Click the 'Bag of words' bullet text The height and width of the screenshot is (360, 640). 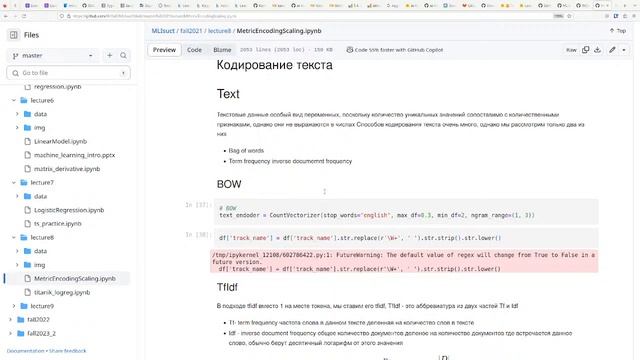(246, 151)
